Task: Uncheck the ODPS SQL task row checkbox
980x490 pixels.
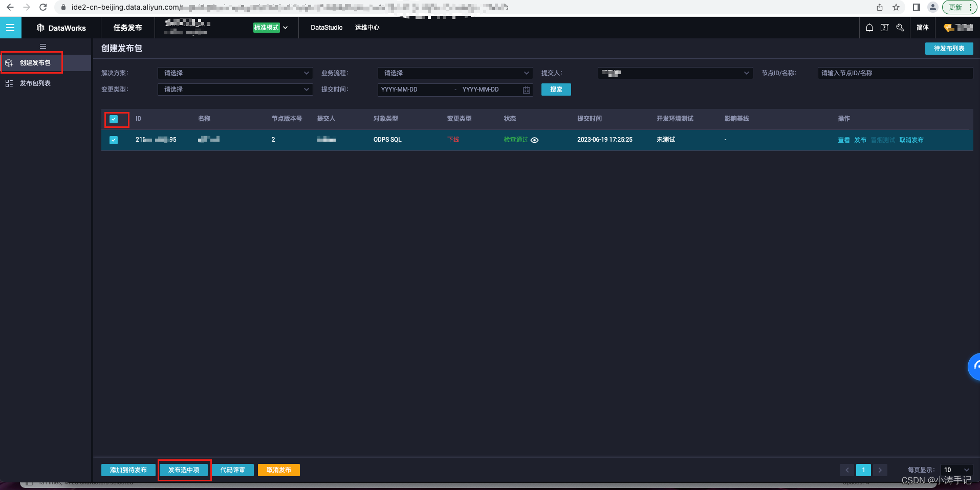Action: tap(114, 140)
